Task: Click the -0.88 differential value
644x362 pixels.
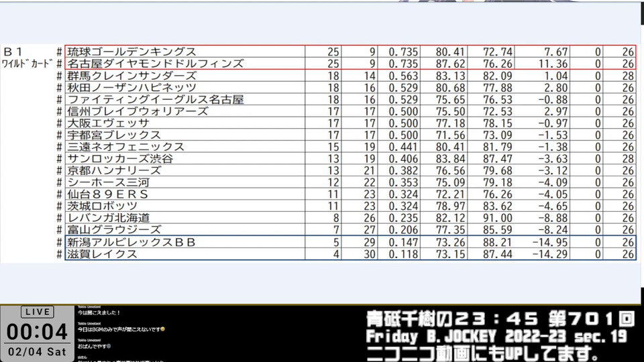Action: click(x=553, y=100)
